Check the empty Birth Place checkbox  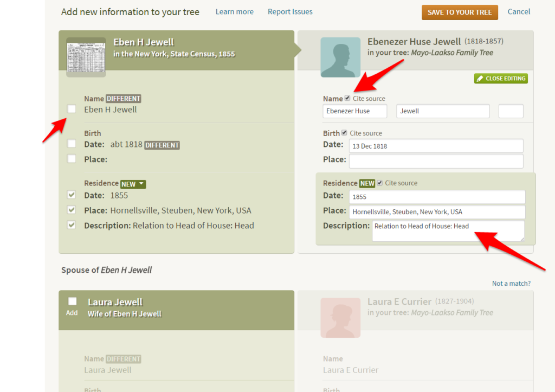pos(72,159)
